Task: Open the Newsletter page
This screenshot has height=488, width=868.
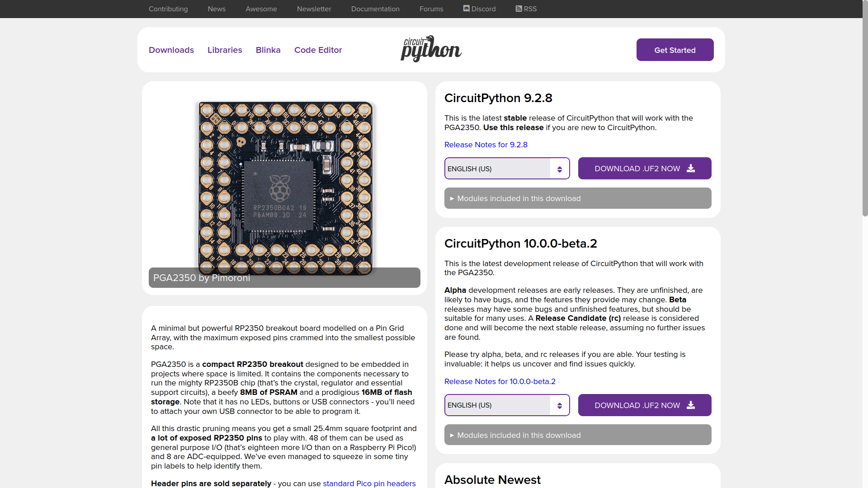Action: click(x=314, y=9)
